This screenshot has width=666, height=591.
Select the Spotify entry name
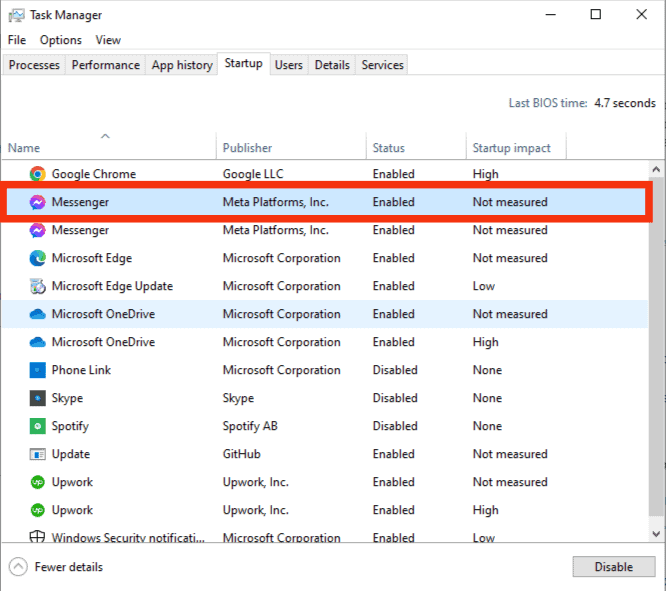(70, 426)
